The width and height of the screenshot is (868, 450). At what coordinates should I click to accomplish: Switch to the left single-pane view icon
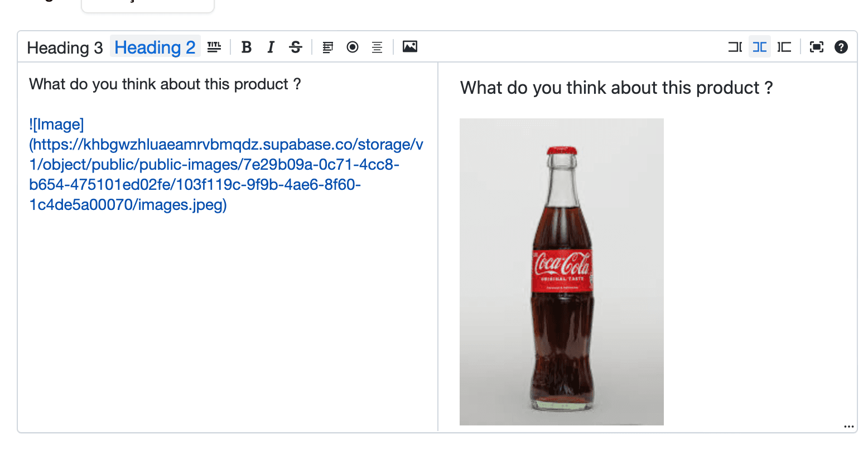click(735, 47)
